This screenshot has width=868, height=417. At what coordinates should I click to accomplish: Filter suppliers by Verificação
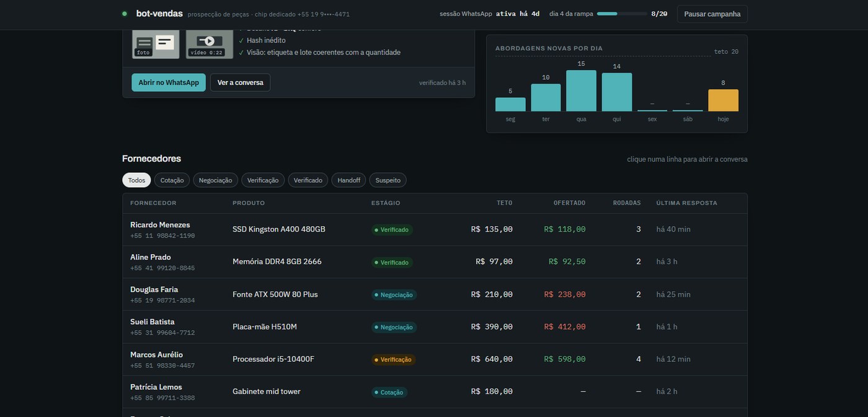(263, 180)
